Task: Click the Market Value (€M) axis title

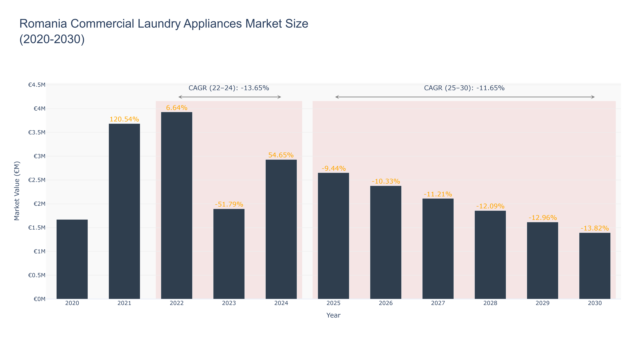Action: coord(17,191)
